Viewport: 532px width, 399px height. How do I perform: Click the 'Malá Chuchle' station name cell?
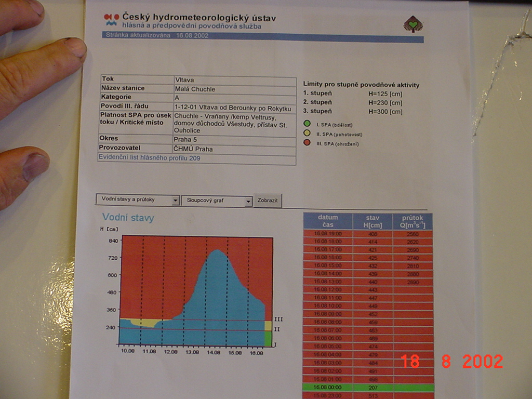click(x=235, y=89)
